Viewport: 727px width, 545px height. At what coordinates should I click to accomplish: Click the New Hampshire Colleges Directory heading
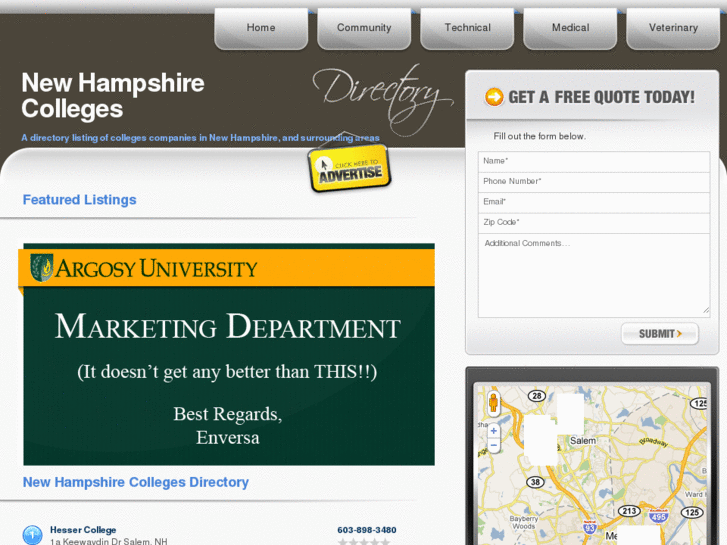coord(136,482)
